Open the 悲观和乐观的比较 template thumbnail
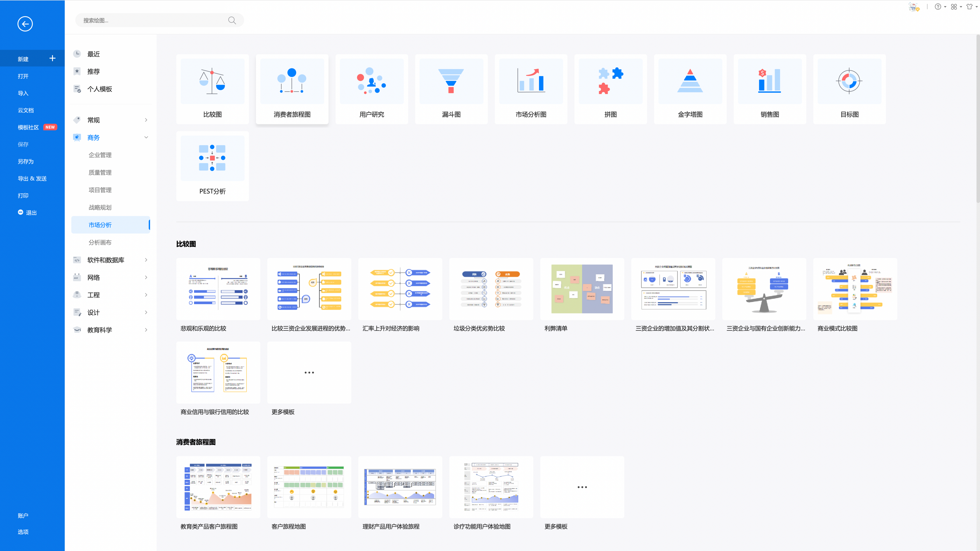The height and width of the screenshot is (551, 980). pyautogui.click(x=218, y=289)
